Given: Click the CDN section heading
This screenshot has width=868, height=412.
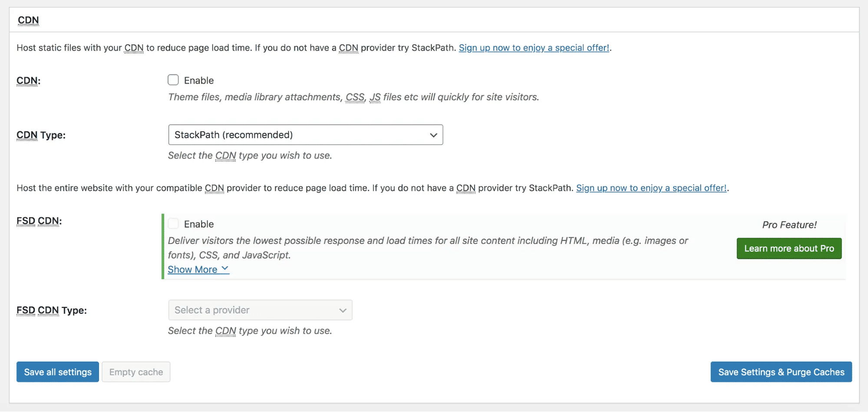Looking at the screenshot, I should point(28,20).
